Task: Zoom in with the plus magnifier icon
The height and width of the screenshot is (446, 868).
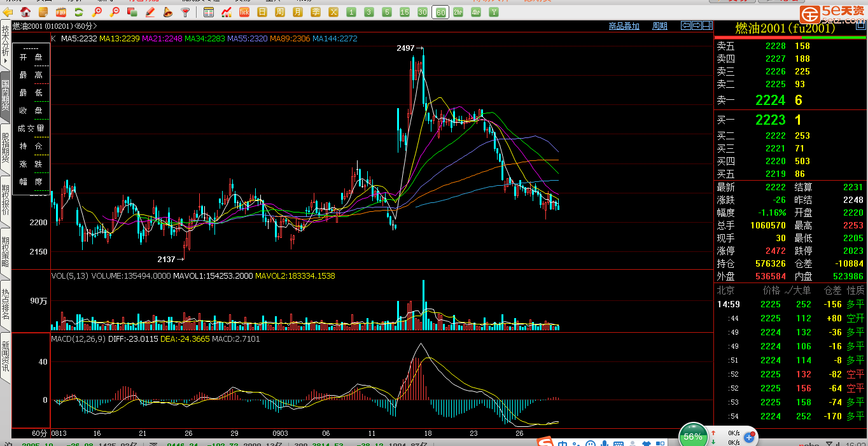Action: (97, 12)
